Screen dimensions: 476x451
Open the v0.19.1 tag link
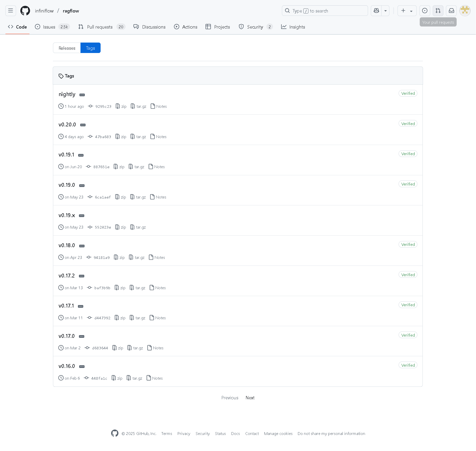tap(66, 155)
